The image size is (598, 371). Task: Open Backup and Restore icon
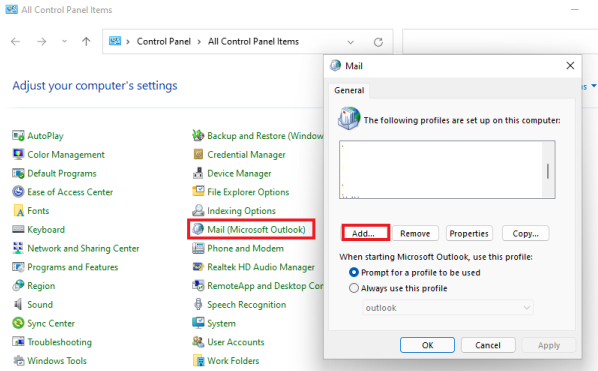(198, 135)
